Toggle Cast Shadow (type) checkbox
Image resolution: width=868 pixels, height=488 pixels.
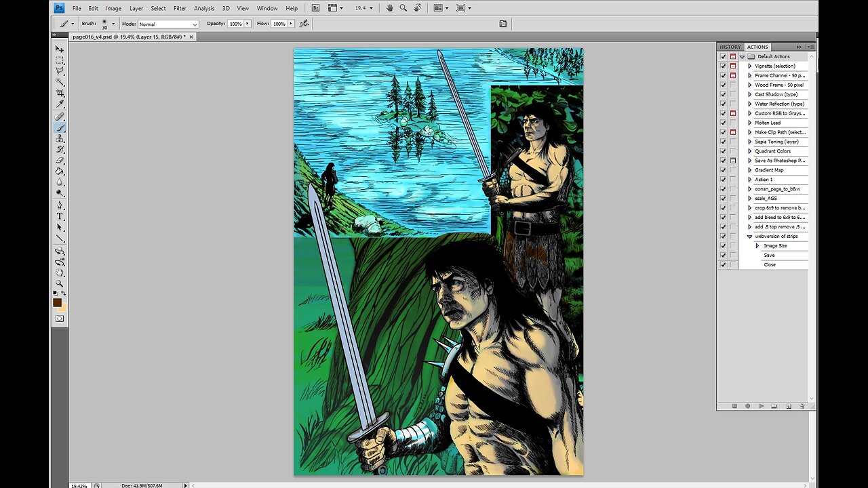point(723,94)
